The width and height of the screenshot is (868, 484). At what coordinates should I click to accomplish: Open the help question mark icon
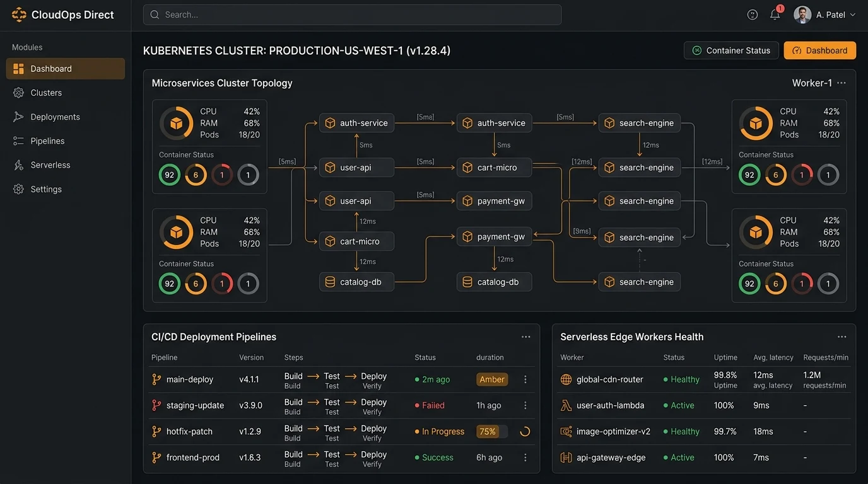click(x=753, y=14)
